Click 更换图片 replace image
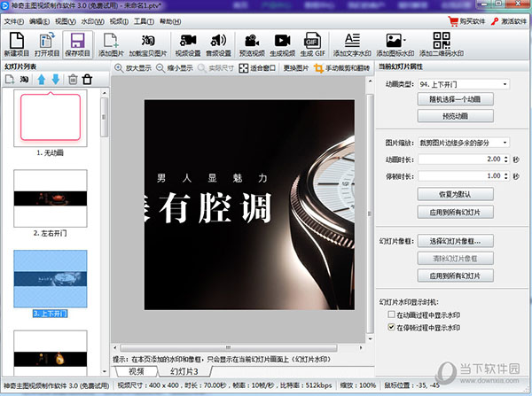The image size is (532, 396). click(x=295, y=68)
